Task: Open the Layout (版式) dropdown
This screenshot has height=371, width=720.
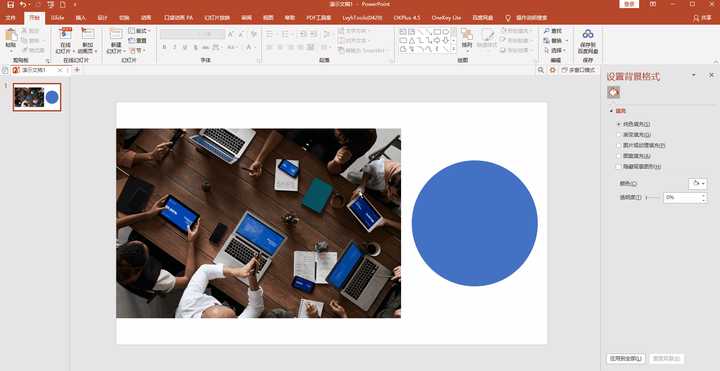Action: click(140, 31)
